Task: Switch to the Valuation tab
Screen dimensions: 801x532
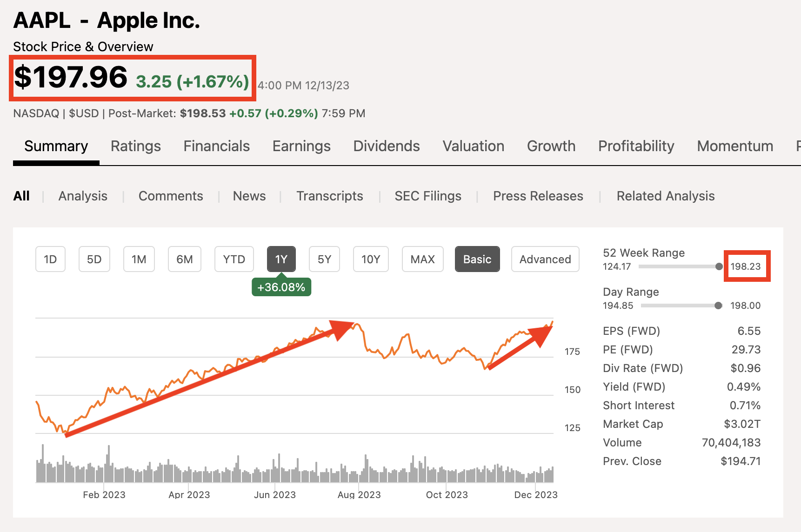Action: tap(474, 146)
